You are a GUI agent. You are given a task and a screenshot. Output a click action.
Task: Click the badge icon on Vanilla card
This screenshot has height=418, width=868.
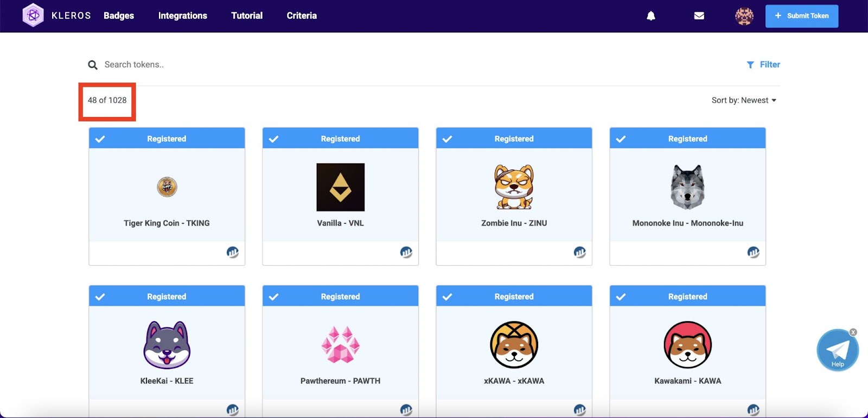406,252
